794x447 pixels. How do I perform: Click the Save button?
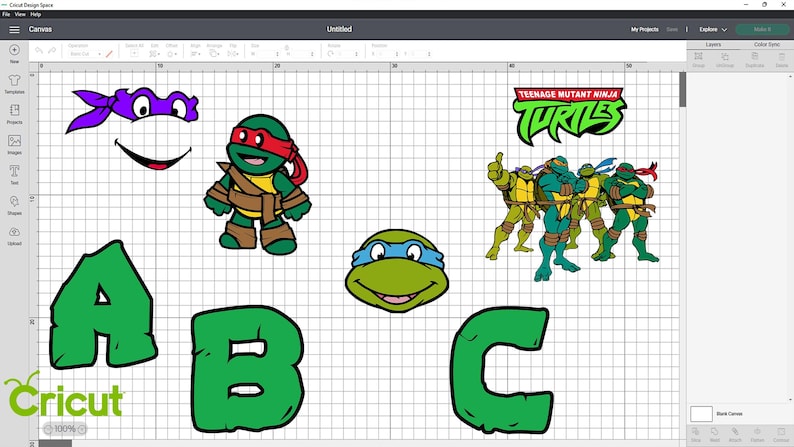pyautogui.click(x=671, y=29)
